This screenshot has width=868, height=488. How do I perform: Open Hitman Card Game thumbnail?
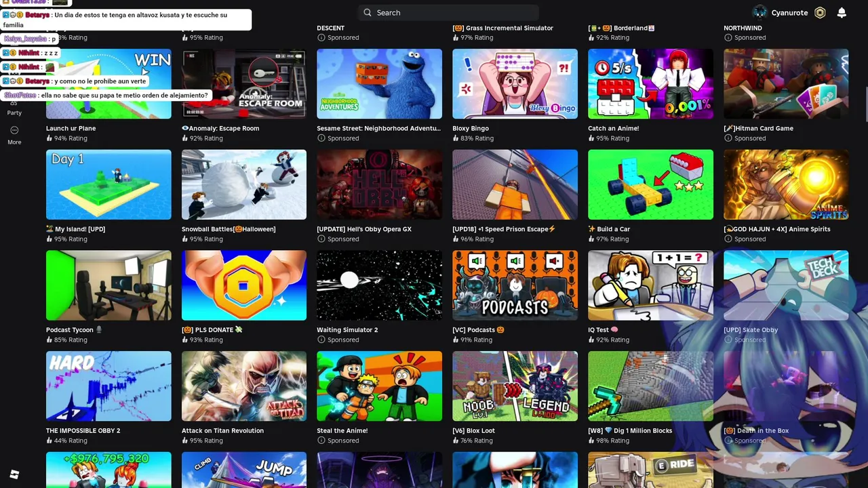pyautogui.click(x=786, y=83)
